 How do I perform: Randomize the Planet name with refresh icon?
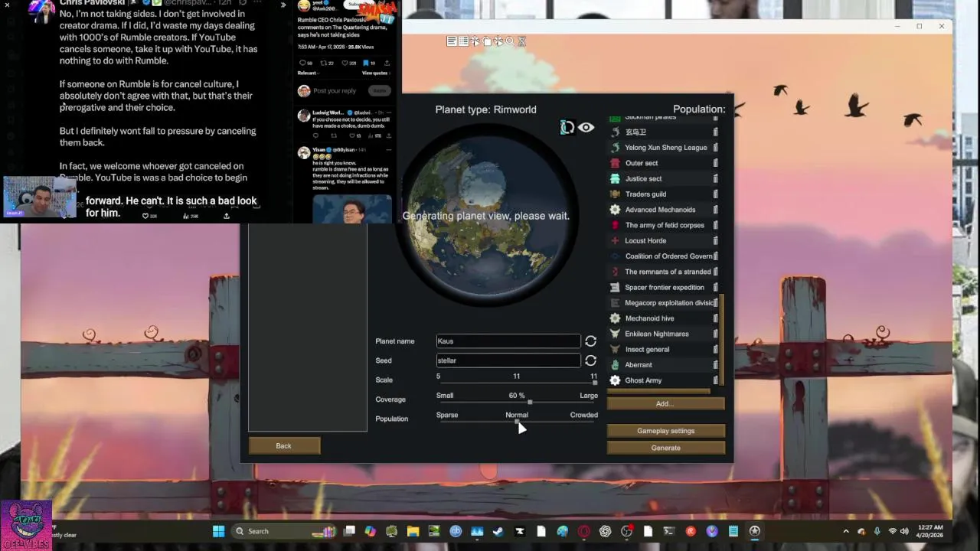coord(590,341)
